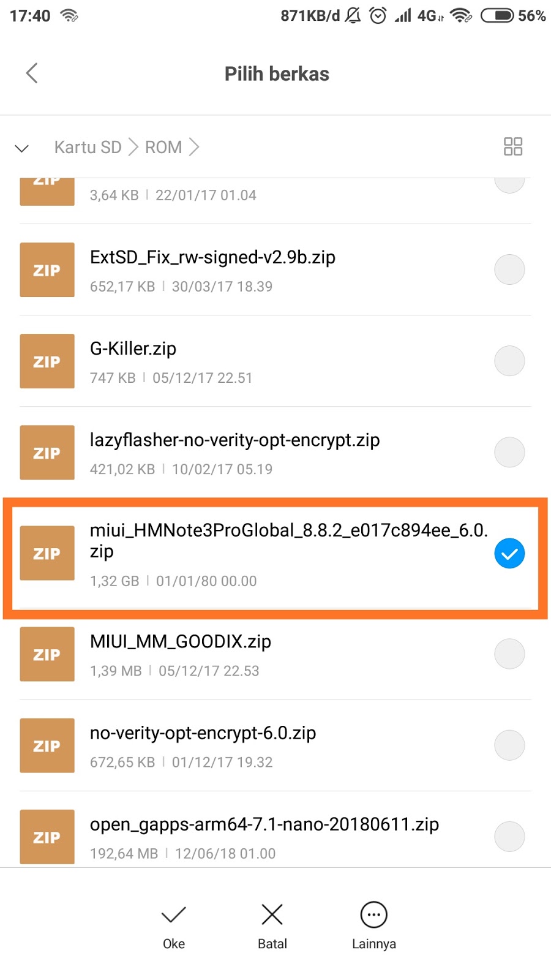Select radio for open_gapps-arm64 zip file

509,837
